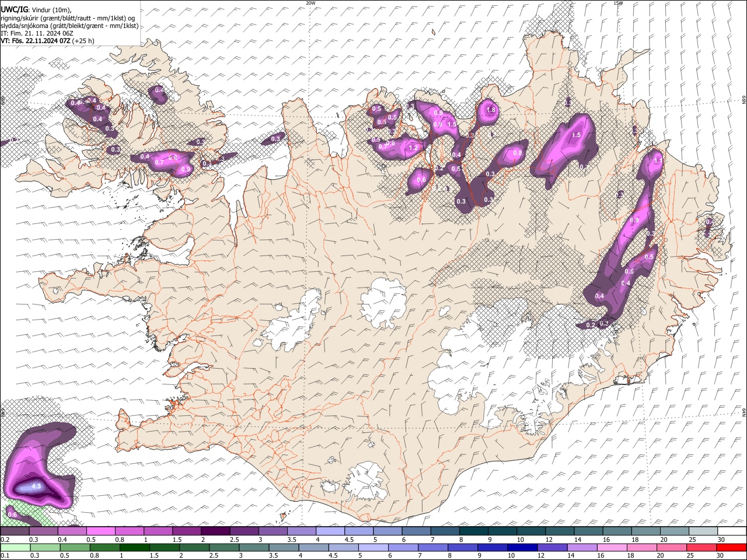The image size is (747, 560).
Task: Click the bright pink 0.5 swatch, upper legend row
Action: click(x=101, y=531)
